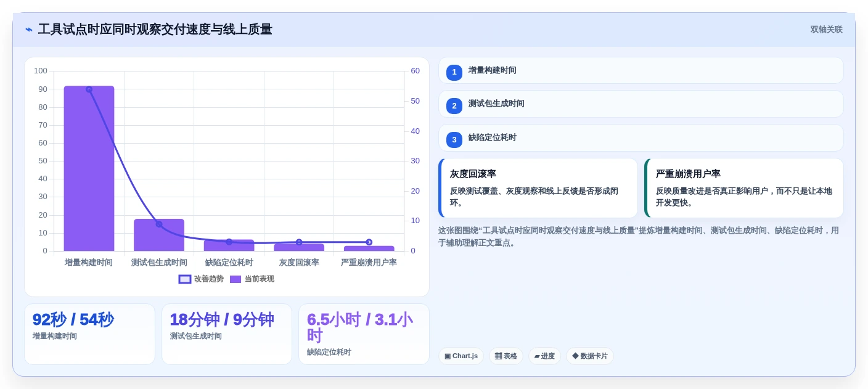The height and width of the screenshot is (389, 868).
Task: Click the left axis value 100
Action: coord(41,71)
